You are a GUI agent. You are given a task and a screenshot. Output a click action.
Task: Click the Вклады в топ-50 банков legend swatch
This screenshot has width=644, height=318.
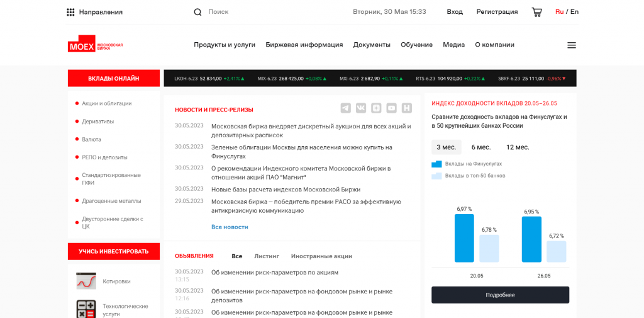click(x=436, y=176)
